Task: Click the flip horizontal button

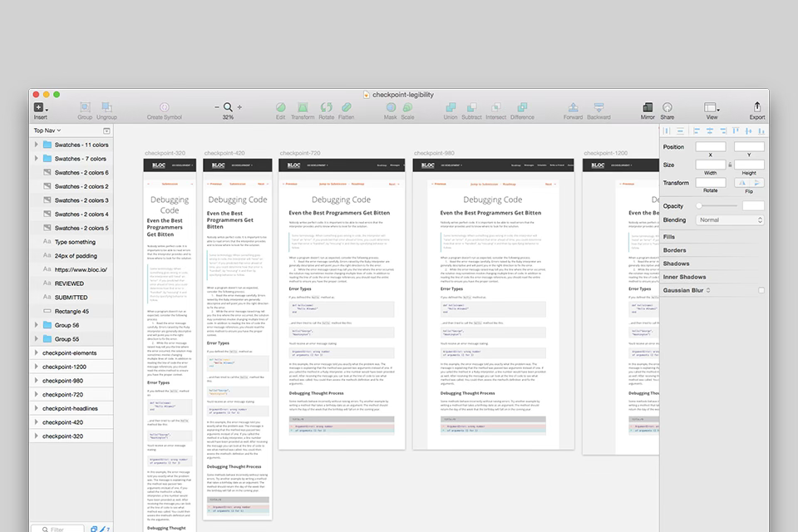Action: 743,183
